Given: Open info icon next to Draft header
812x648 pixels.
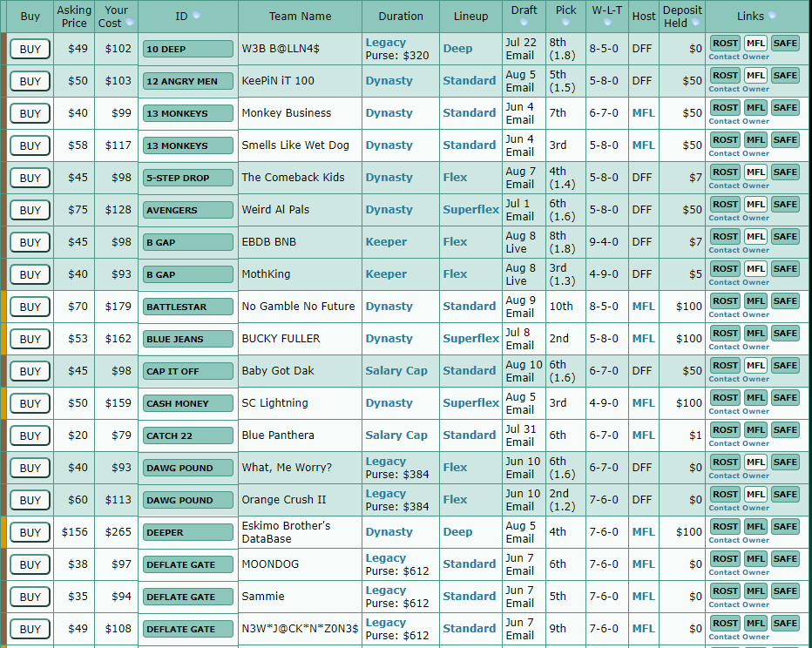Looking at the screenshot, I should (x=524, y=23).
